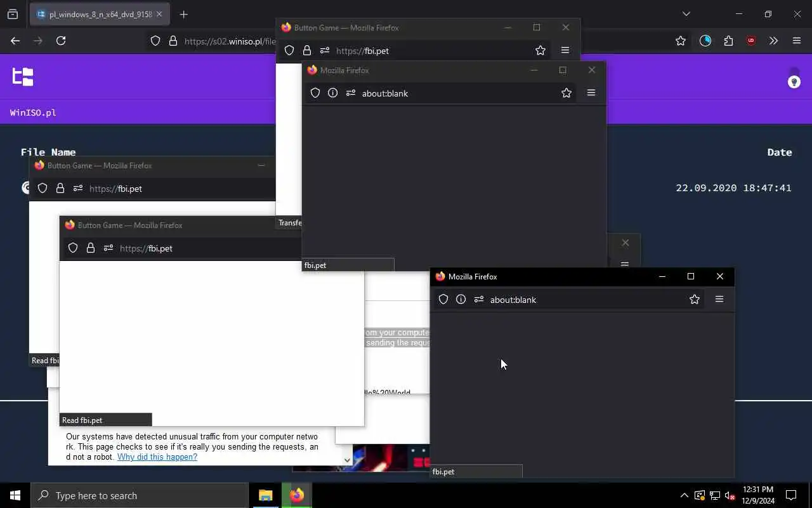812x508 pixels.
Task: Open Windows notification center
Action: point(791,495)
